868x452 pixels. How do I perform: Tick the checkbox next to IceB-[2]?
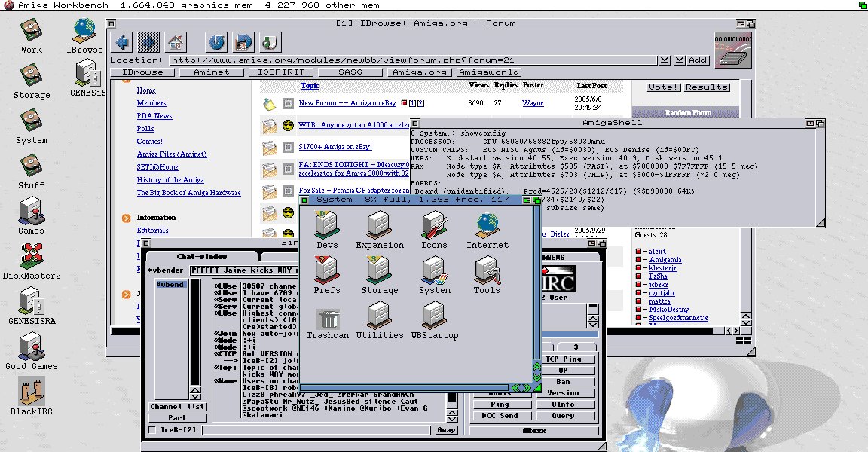tap(152, 430)
